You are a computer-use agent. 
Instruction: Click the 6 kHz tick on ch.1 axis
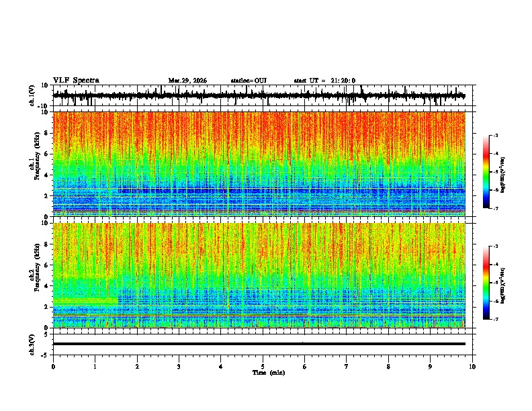tap(48, 154)
